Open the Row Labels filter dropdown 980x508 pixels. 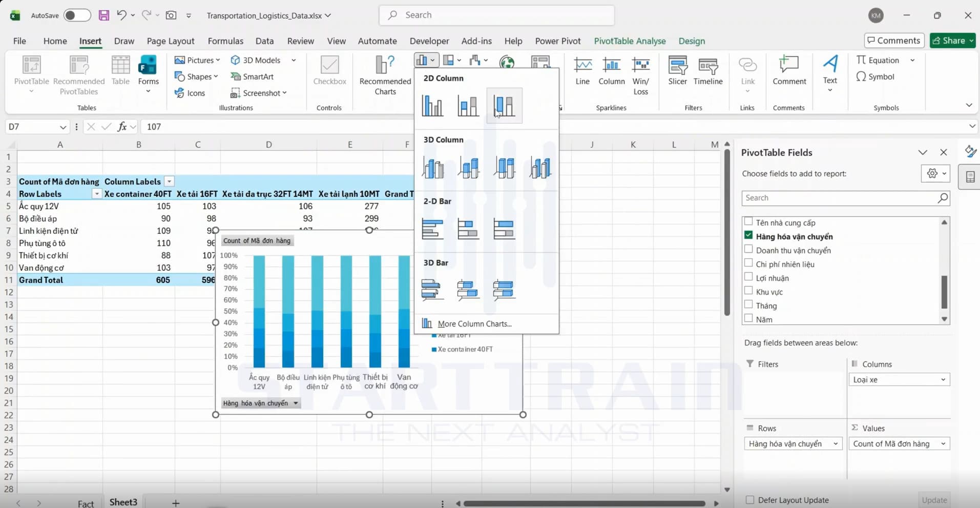tap(96, 194)
